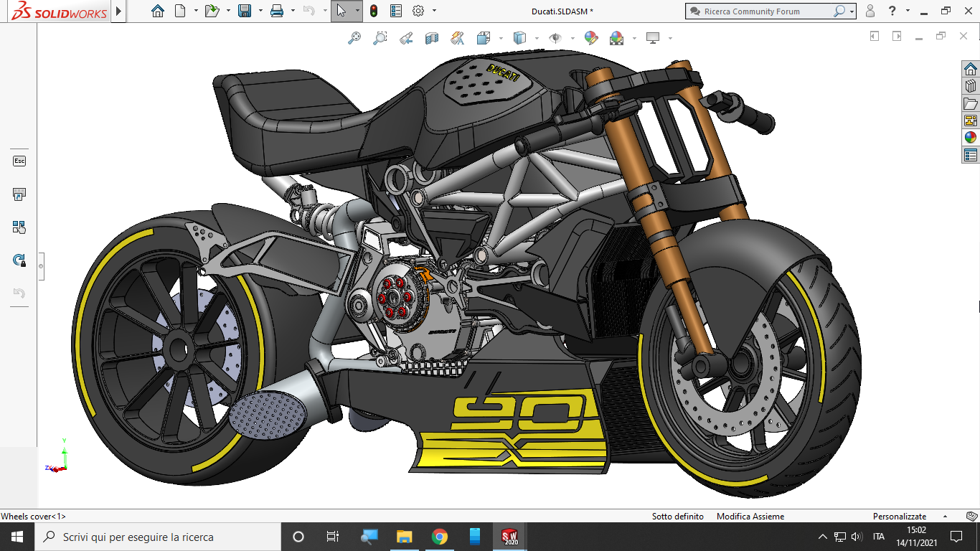Expand the collapsed FeatureManager panel handle

point(41,266)
